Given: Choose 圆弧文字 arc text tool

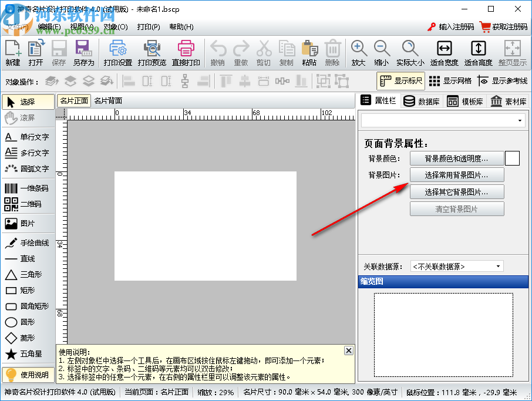Looking at the screenshot, I should click(28, 169).
